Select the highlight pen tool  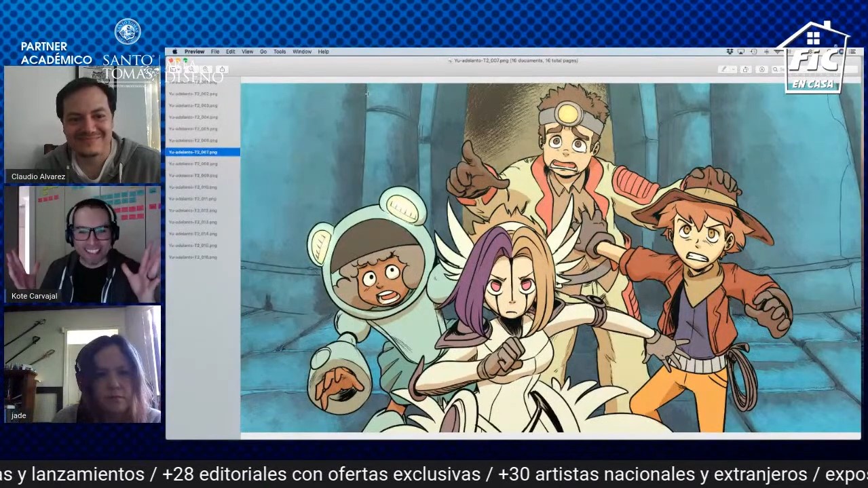tap(724, 69)
